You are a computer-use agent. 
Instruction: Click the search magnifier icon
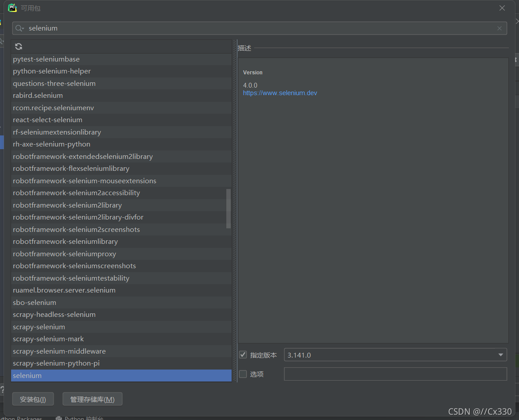19,28
